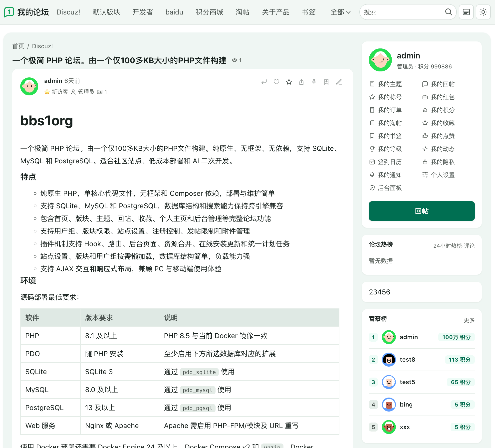Open the 默认版块 nav item
The width and height of the screenshot is (495, 448).
106,12
